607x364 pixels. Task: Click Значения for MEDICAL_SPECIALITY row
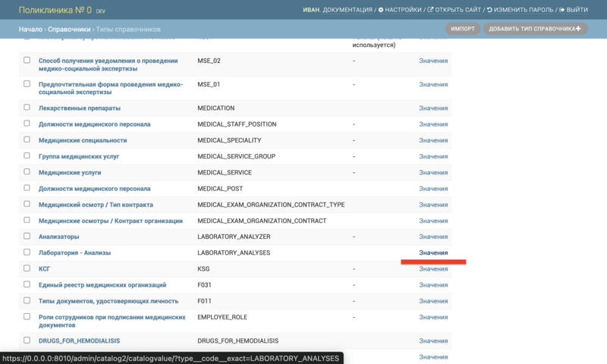[x=433, y=140]
